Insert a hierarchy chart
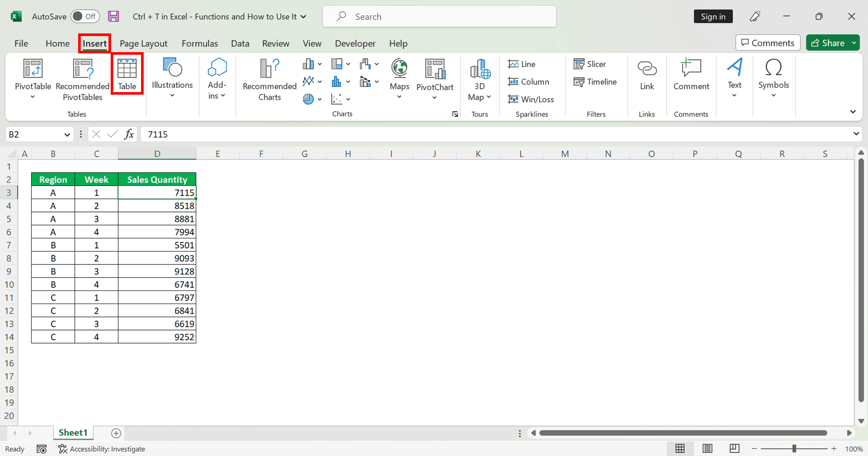 341,64
